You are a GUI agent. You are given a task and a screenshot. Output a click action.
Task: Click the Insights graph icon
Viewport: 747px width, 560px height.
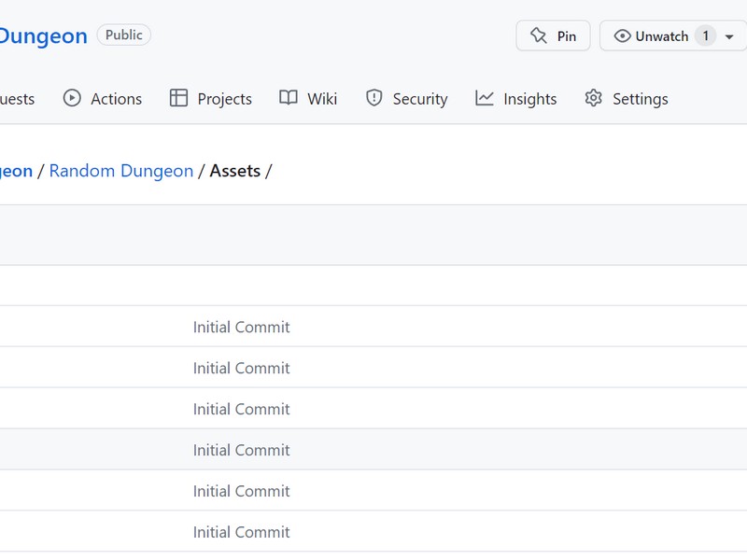[484, 98]
